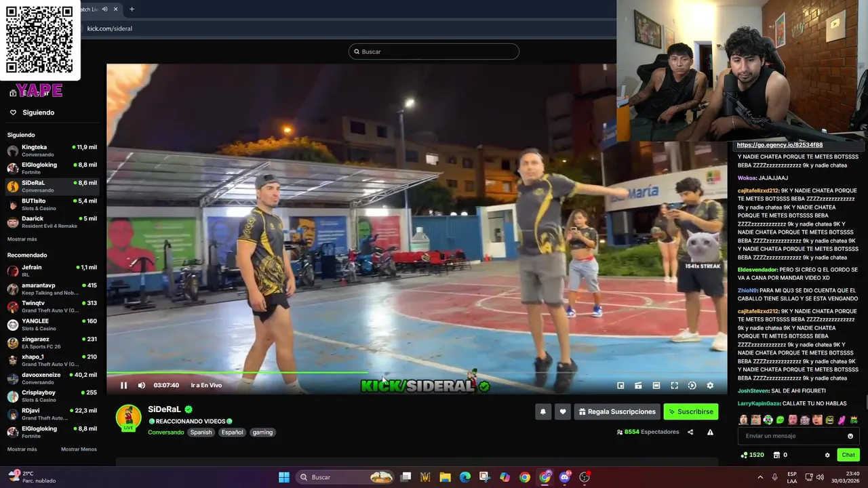Open Siguiendo heart menu item

pyautogui.click(x=33, y=113)
